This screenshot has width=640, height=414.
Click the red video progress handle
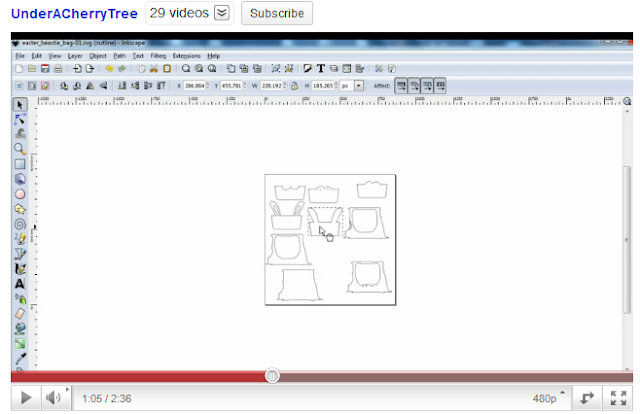272,376
